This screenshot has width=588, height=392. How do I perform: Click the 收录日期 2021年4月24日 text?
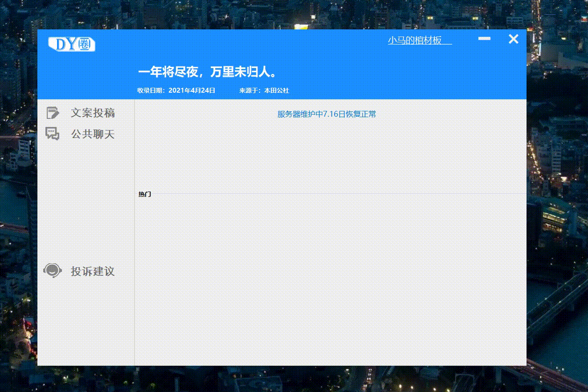coord(176,90)
